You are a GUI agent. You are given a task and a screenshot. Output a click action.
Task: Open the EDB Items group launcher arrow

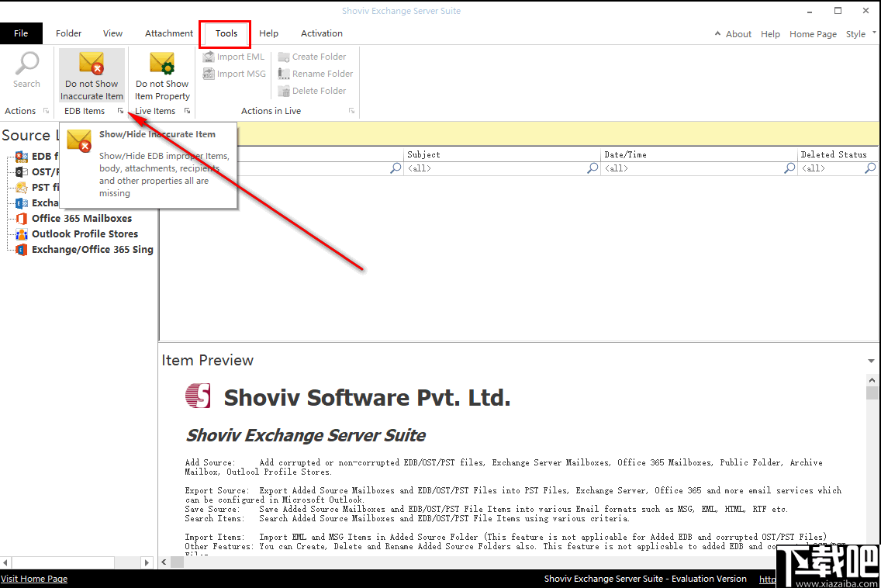point(120,111)
